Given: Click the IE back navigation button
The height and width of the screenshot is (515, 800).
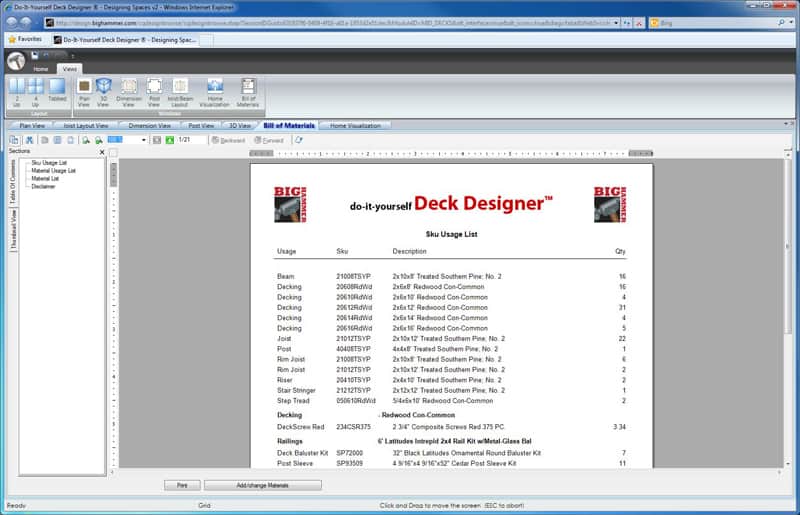Looking at the screenshot, I should 12,22.
